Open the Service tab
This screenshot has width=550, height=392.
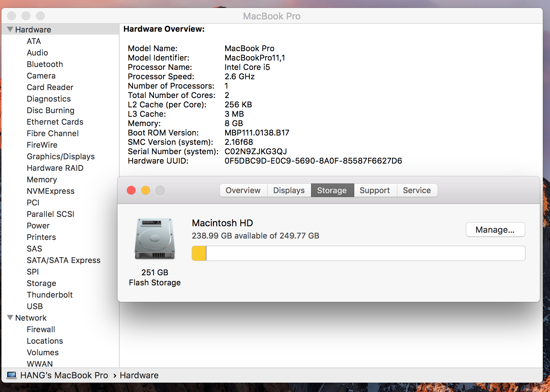(x=417, y=190)
